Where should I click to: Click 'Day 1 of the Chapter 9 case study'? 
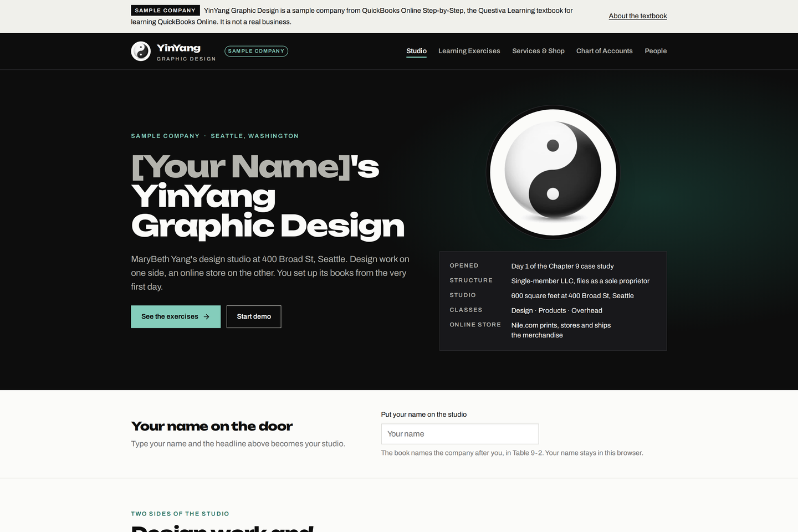pyautogui.click(x=562, y=266)
